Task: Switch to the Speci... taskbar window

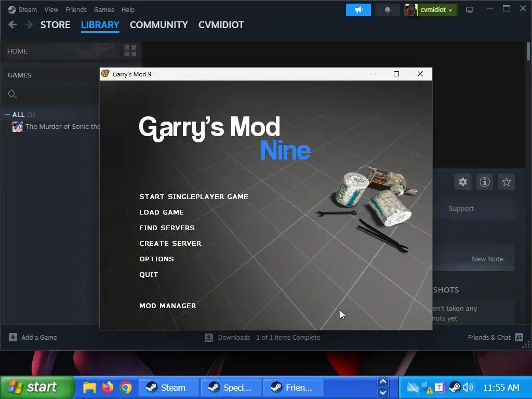Action: [231, 388]
